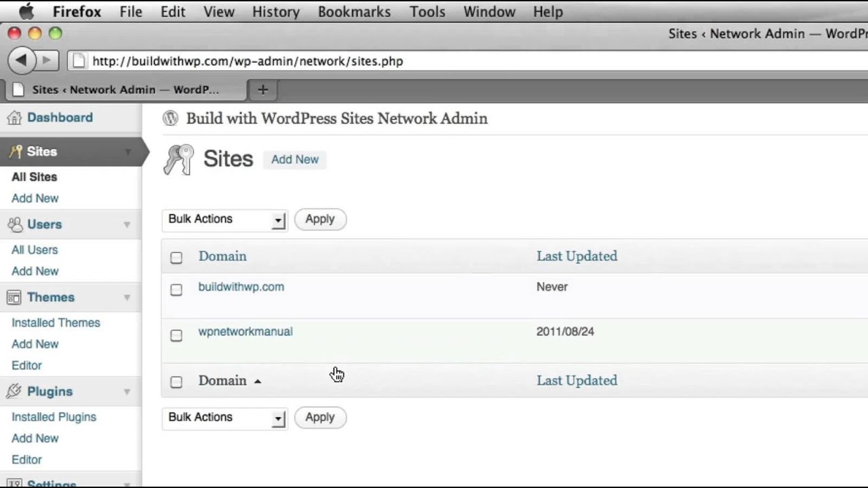Select the Sites Network Admin browser tab

125,89
